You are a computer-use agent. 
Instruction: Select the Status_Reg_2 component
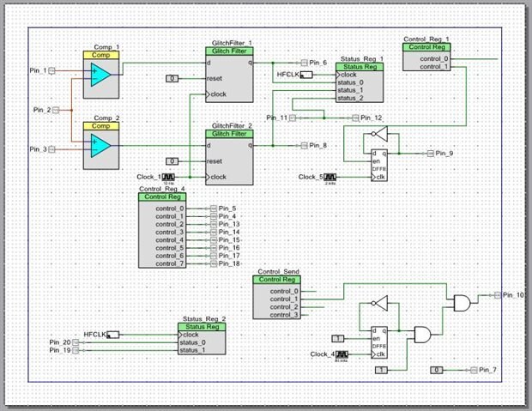click(x=202, y=339)
